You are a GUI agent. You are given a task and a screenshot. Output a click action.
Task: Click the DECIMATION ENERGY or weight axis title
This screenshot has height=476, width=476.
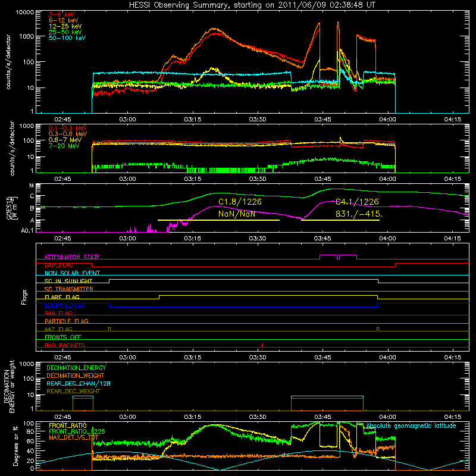(x=9, y=386)
